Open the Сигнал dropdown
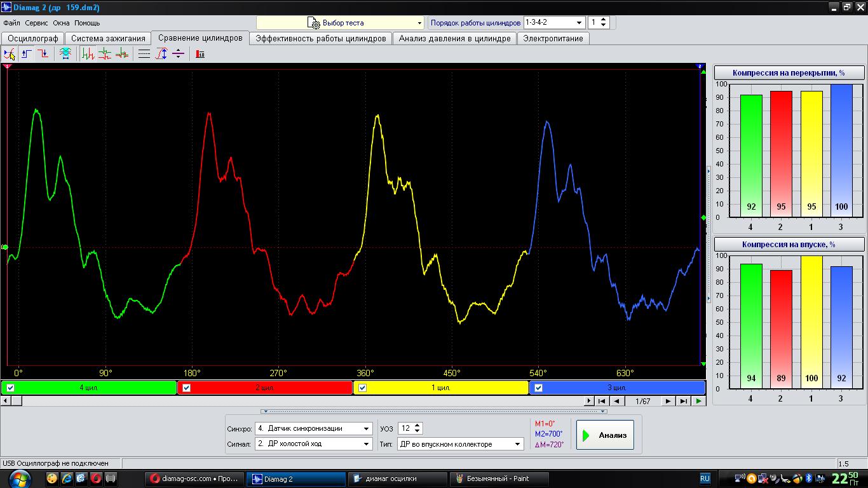The width and height of the screenshot is (868, 488). (x=313, y=444)
